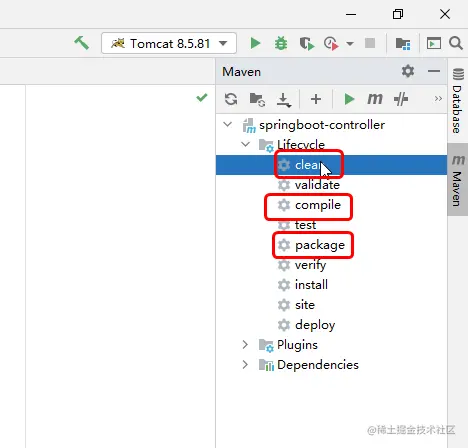
Task: Restore down the IDE window
Action: click(398, 14)
